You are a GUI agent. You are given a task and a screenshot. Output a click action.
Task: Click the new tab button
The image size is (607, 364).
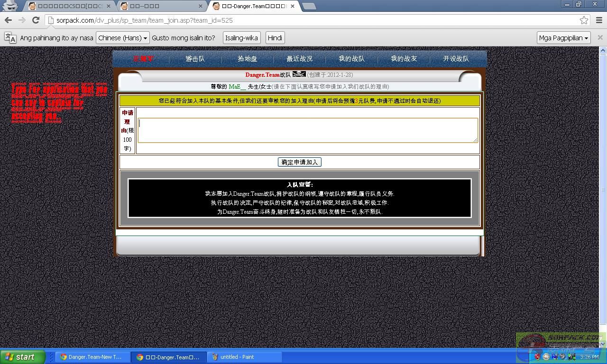[309, 6]
